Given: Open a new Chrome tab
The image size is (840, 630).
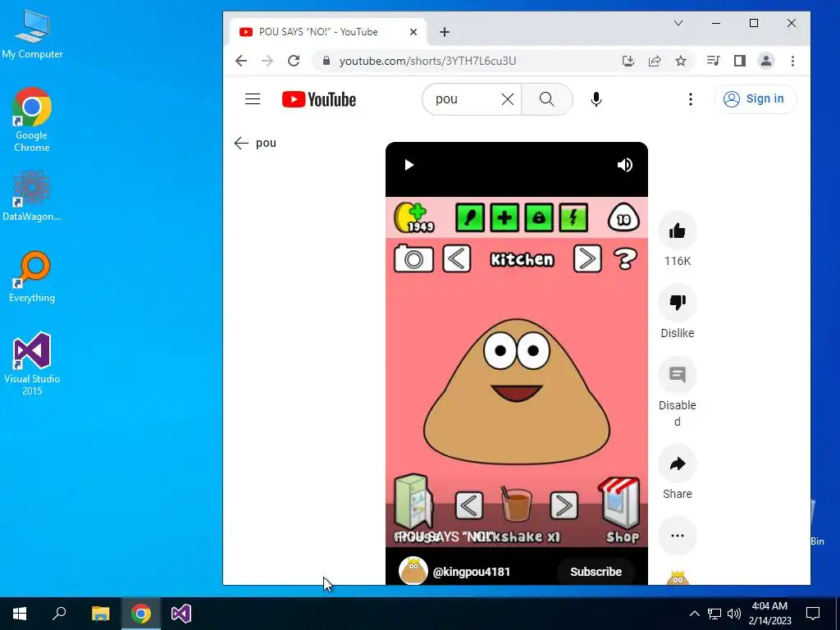Looking at the screenshot, I should (x=444, y=32).
